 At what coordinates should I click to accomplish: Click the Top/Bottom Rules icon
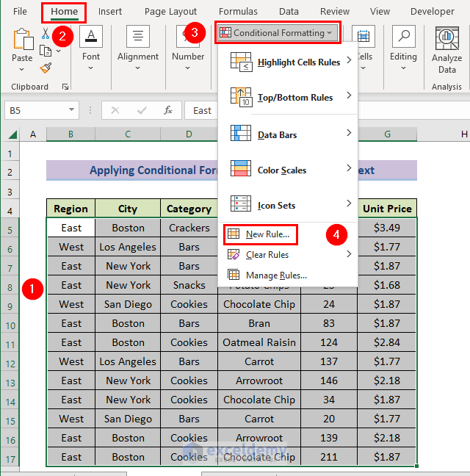point(241,97)
